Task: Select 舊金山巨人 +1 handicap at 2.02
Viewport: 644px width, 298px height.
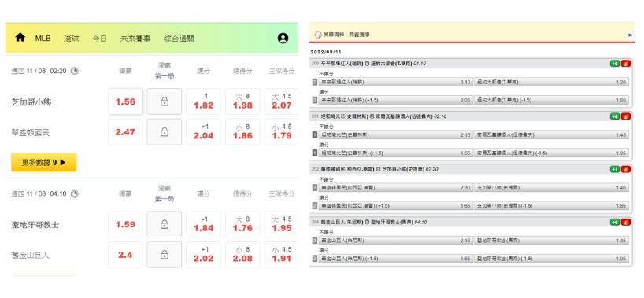Action: [x=204, y=255]
